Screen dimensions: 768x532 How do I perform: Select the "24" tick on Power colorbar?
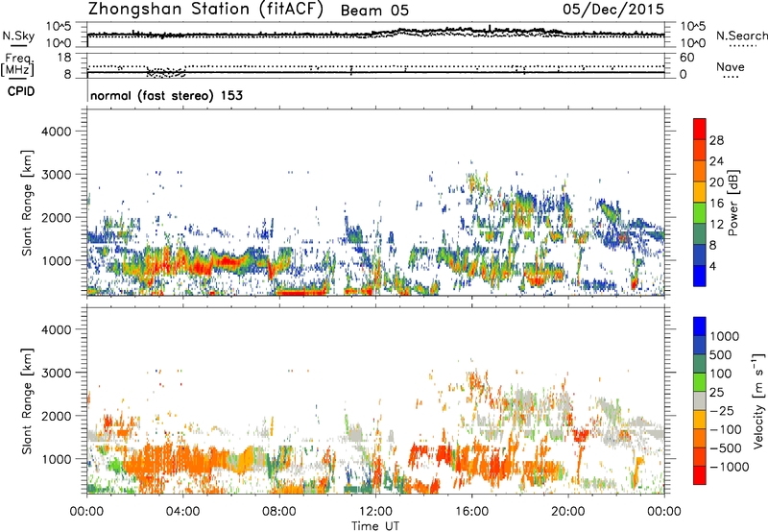716,161
